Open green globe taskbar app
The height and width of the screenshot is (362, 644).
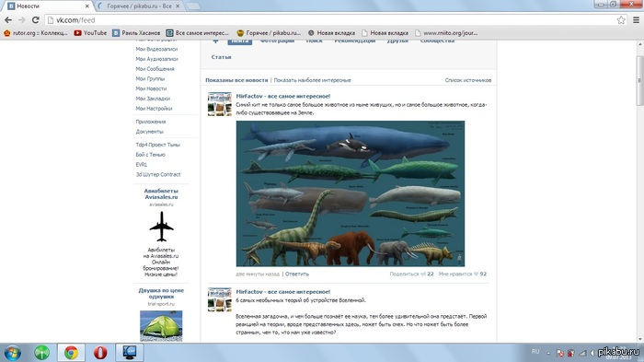[x=41, y=353]
